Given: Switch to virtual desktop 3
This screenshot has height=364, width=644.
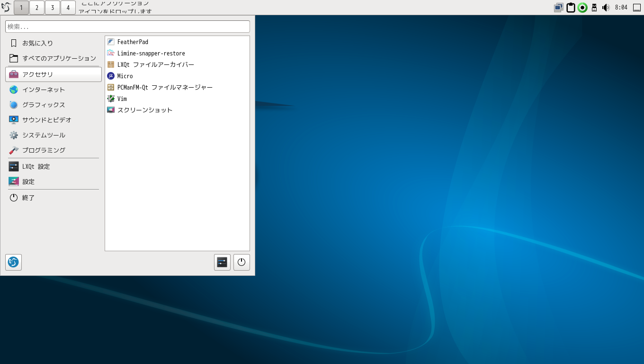Looking at the screenshot, I should pyautogui.click(x=53, y=8).
